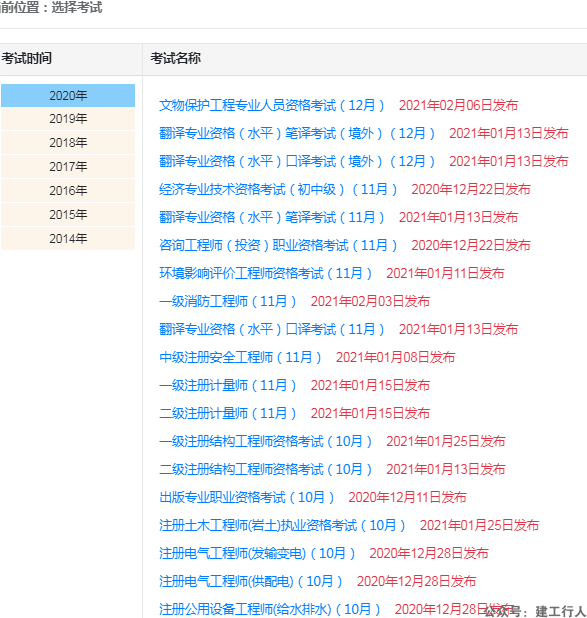587x618 pixels.
Task: Click 2020年12月11日发布 date text
Action: click(x=408, y=497)
